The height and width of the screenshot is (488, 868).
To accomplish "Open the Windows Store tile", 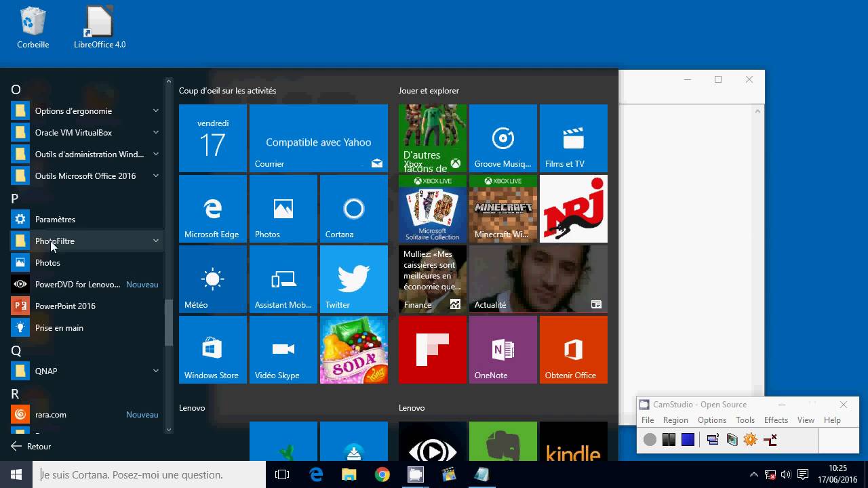I will (x=213, y=350).
